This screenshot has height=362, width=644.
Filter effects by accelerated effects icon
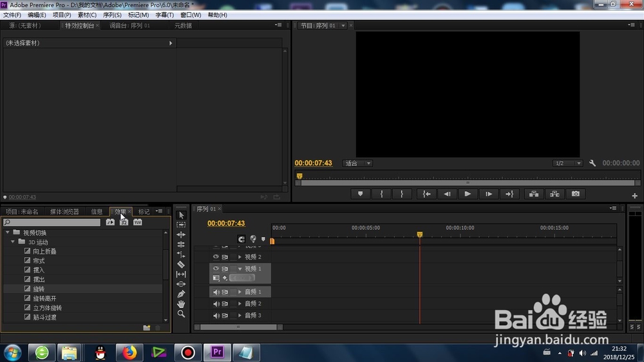tap(110, 222)
